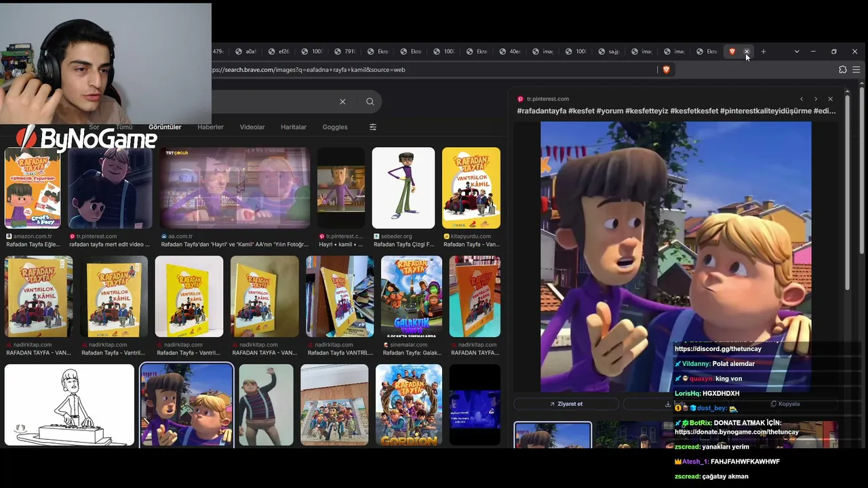Switch to the 'sa.jp' browser tab
868x488 pixels.
pos(609,52)
